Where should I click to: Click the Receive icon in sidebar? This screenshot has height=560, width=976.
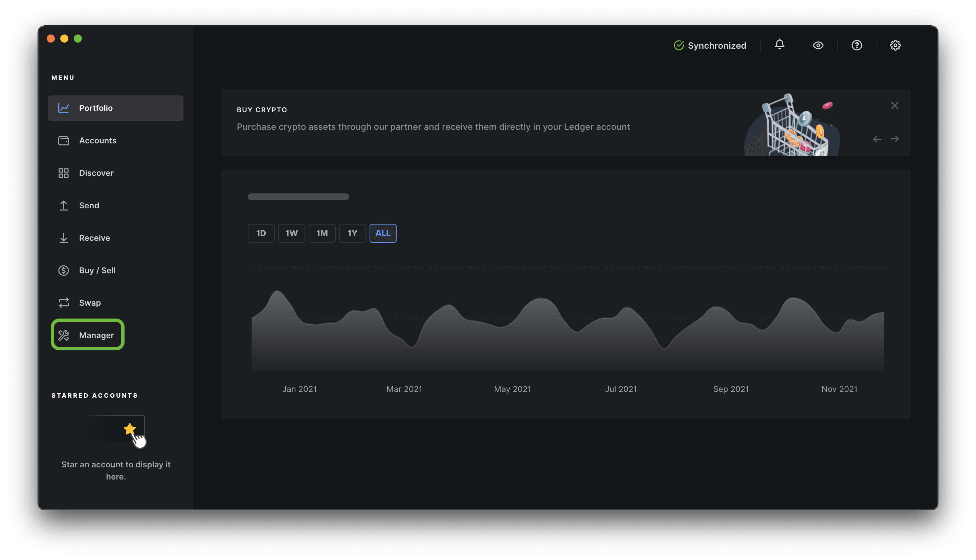[x=64, y=238]
